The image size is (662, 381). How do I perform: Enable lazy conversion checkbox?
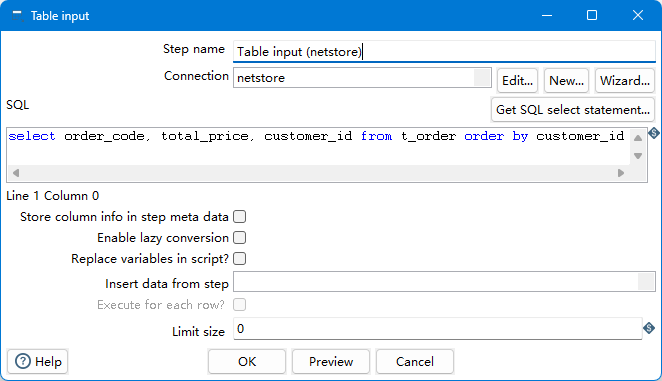(239, 237)
